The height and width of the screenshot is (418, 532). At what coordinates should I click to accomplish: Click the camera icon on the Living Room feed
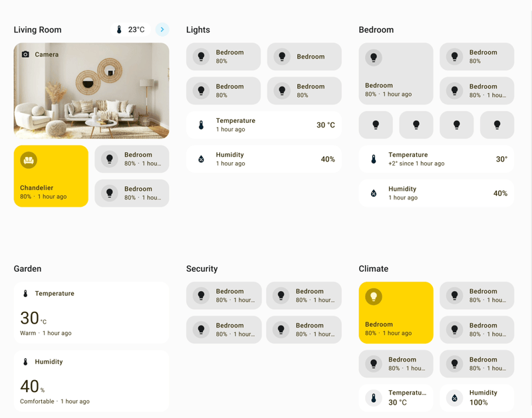click(x=27, y=54)
